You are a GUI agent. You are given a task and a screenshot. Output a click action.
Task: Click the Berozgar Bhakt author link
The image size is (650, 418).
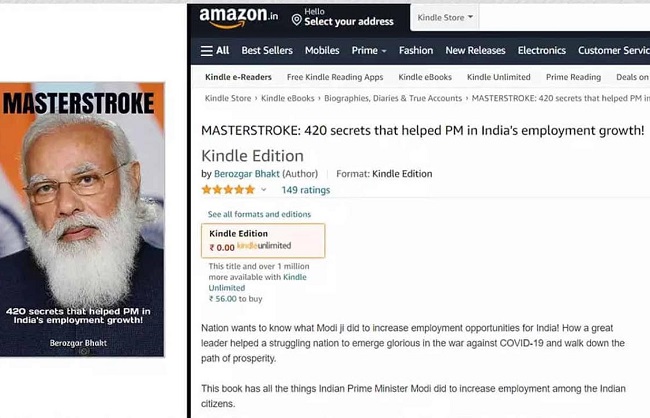pyautogui.click(x=247, y=174)
